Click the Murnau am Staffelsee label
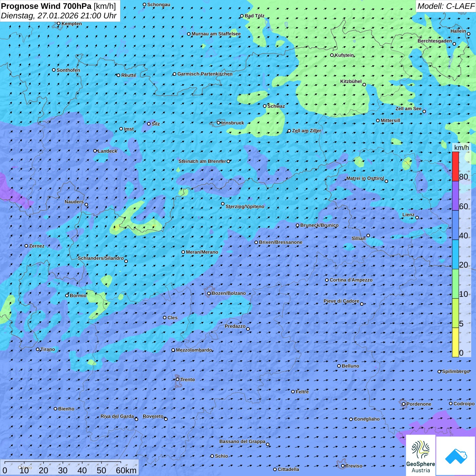 tap(216, 34)
